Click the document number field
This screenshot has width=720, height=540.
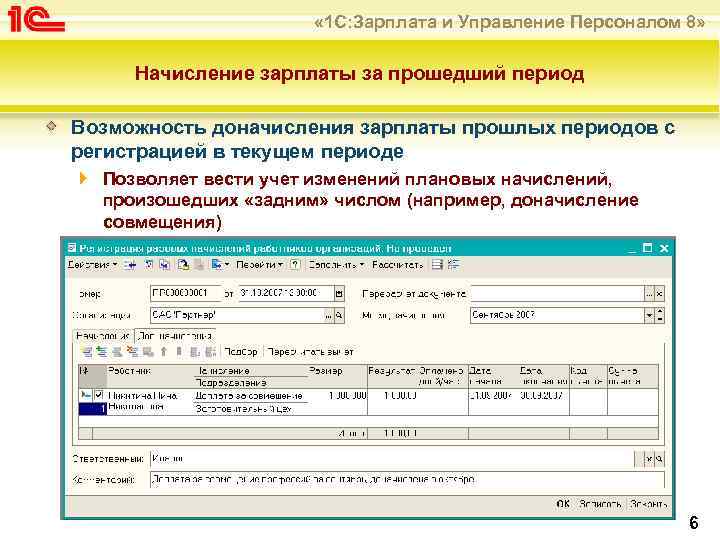pos(186,293)
